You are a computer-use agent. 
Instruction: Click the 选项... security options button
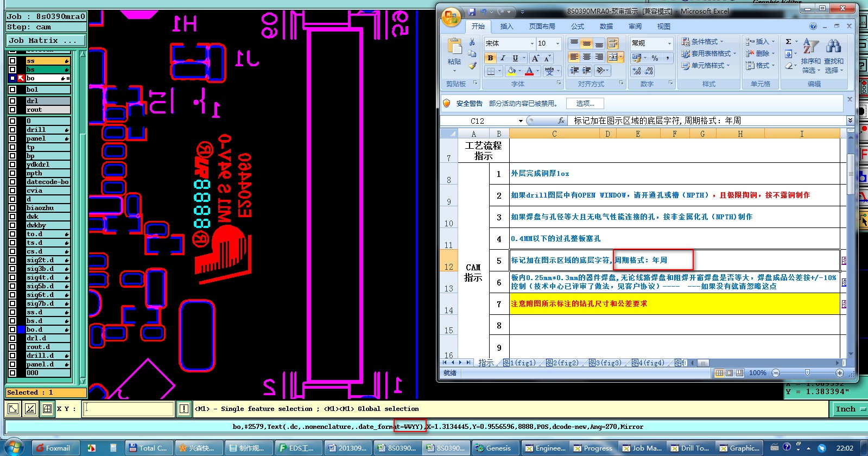tap(585, 103)
